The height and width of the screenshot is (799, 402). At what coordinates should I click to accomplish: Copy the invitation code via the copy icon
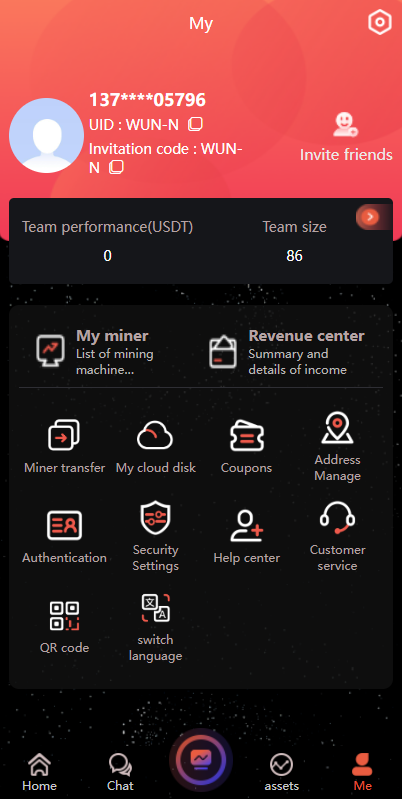117,167
